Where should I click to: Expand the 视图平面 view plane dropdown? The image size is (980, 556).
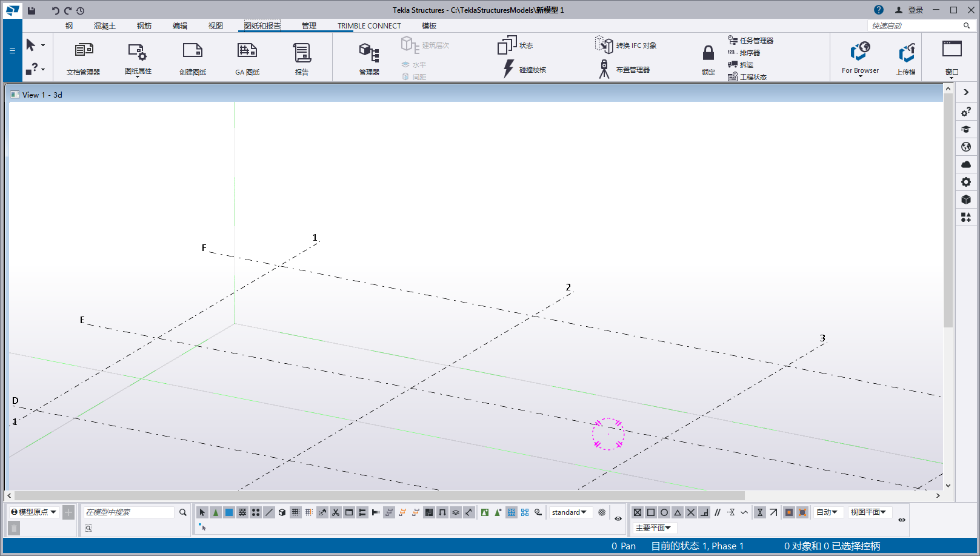coord(868,512)
